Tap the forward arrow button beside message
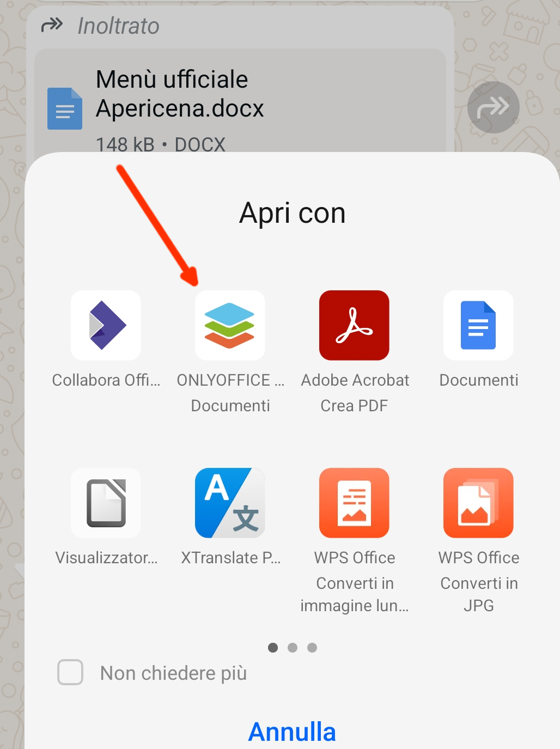This screenshot has height=749, width=560. click(x=493, y=107)
